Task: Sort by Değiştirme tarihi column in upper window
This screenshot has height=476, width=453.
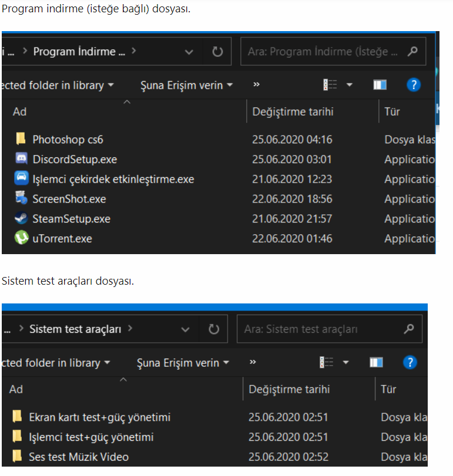Action: tap(293, 112)
